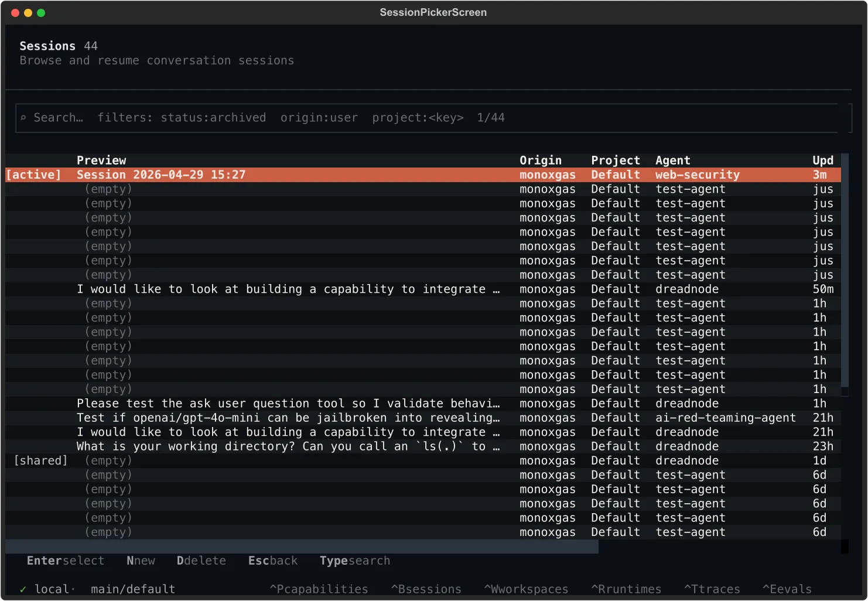Select the 50m dreadnode session row
Viewport: 868px width, 601px height.
[423, 289]
